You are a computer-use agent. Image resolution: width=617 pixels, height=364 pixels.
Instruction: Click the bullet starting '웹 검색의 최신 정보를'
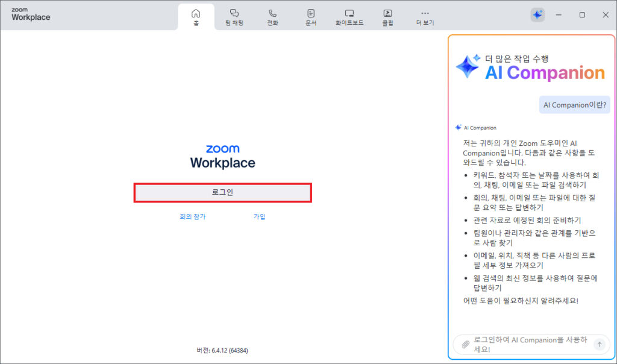coord(535,283)
